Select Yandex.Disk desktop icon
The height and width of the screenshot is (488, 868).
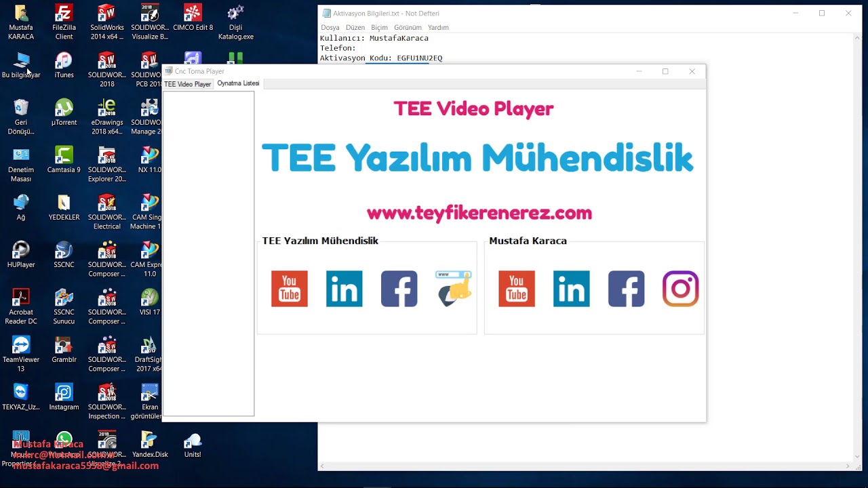point(150,445)
